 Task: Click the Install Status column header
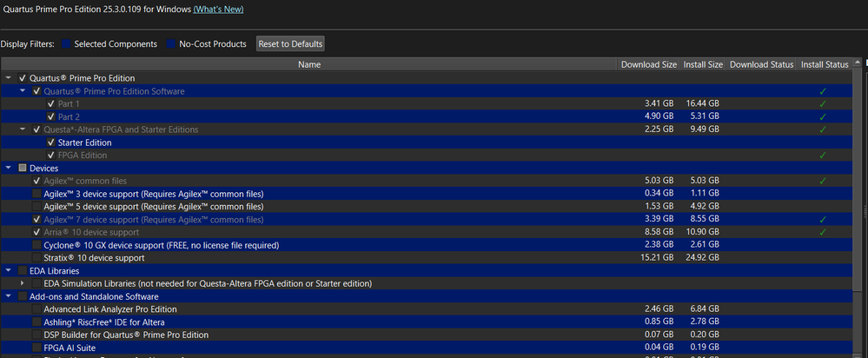tap(825, 65)
